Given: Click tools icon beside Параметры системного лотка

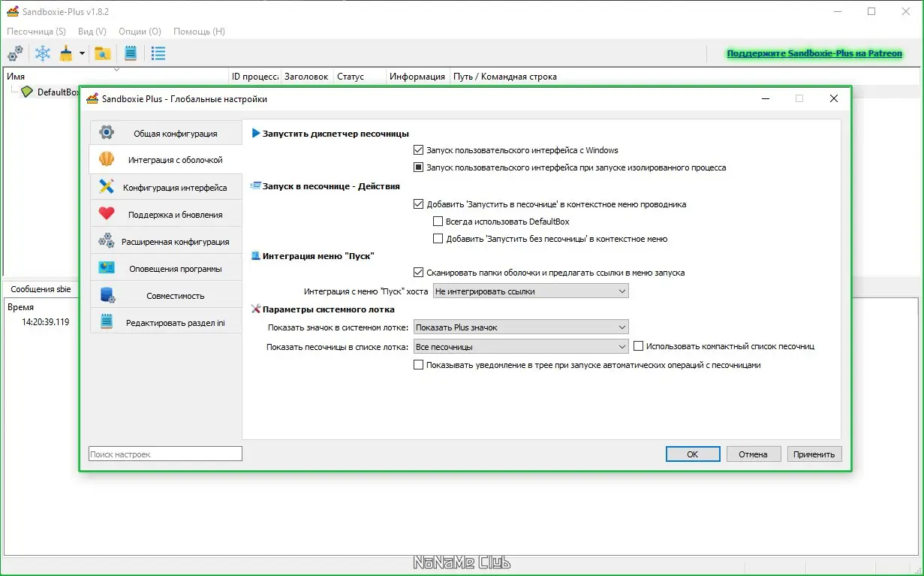Looking at the screenshot, I should click(x=255, y=309).
